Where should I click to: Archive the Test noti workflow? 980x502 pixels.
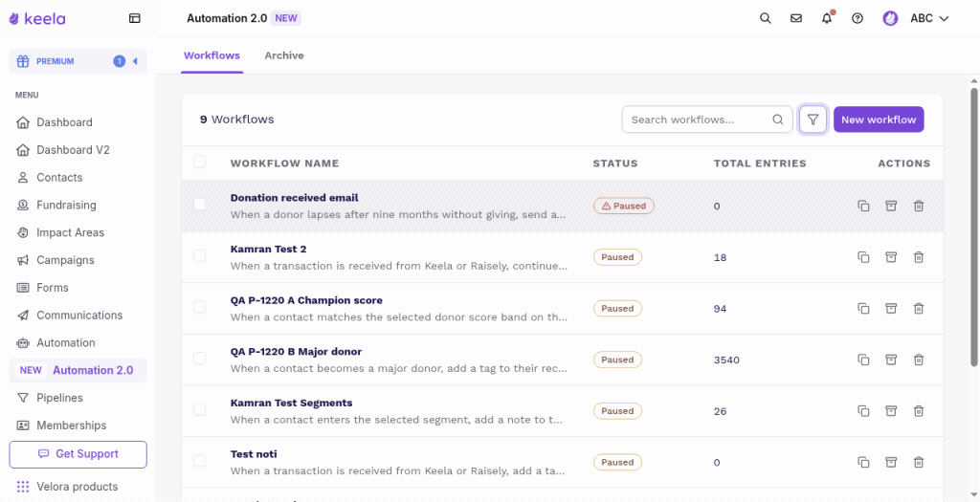[891, 462]
